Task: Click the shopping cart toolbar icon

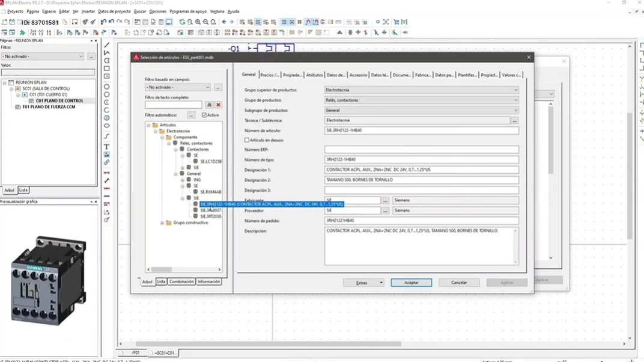Action: click(396, 22)
